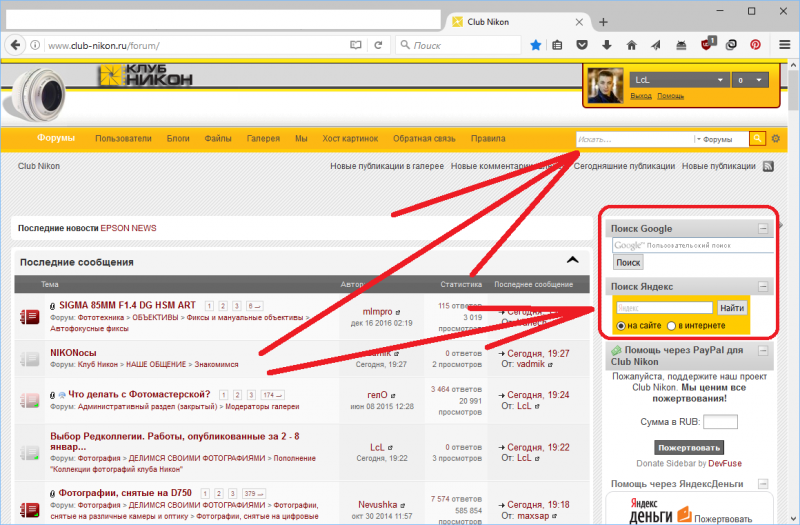This screenshot has width=800, height=525.
Task: Open new browser tab with plus
Action: 603,22
